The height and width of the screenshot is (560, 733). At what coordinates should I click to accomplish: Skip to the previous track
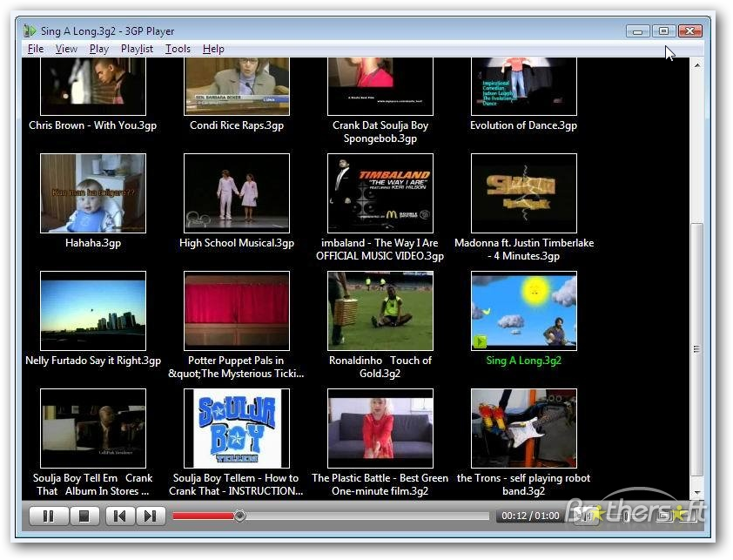(x=119, y=516)
